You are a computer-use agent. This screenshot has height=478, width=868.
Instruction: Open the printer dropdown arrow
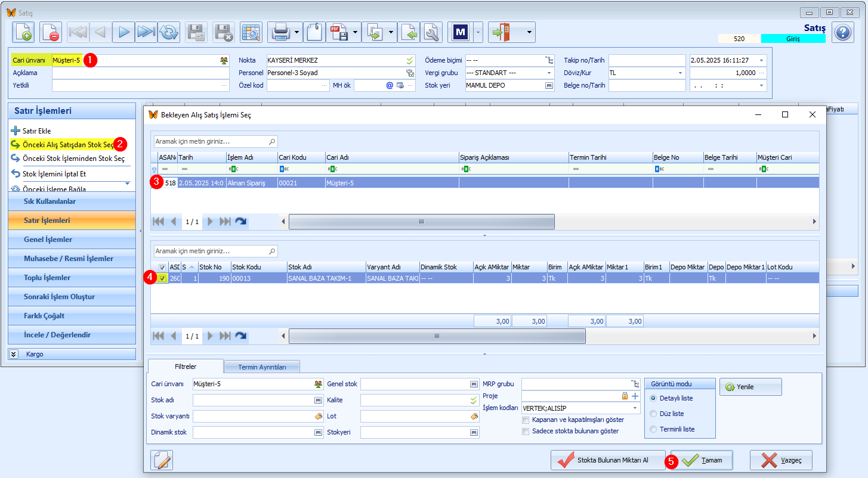[x=297, y=32]
